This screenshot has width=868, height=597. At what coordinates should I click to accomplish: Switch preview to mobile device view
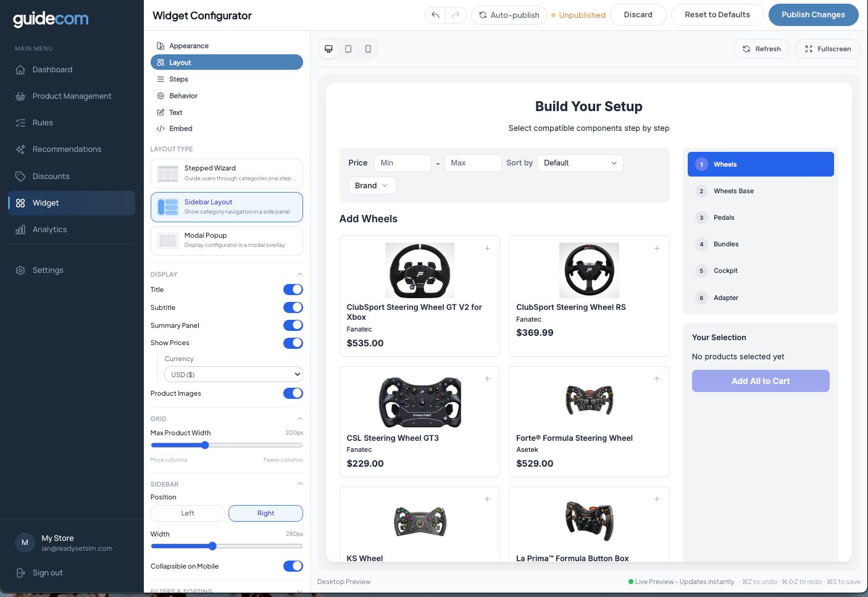pyautogui.click(x=368, y=49)
